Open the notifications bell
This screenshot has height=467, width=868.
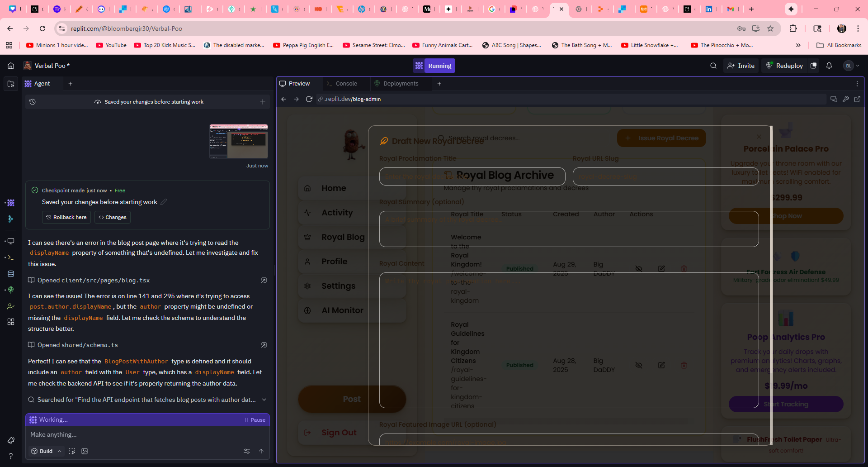829,66
